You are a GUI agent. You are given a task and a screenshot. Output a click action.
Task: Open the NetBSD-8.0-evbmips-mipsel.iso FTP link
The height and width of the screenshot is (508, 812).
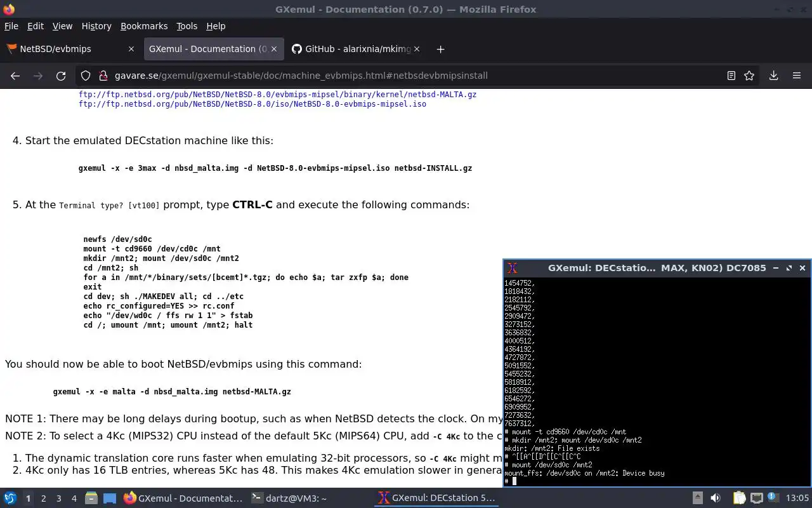pyautogui.click(x=252, y=104)
